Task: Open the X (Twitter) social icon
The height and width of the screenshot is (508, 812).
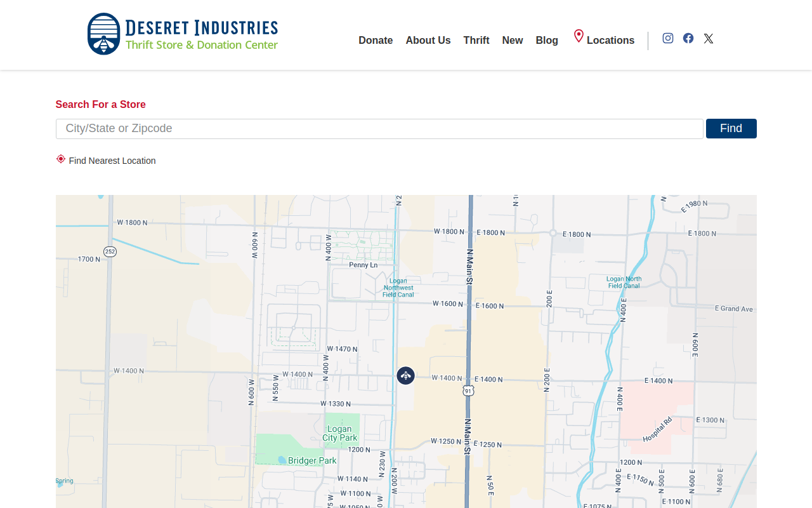Action: (x=709, y=39)
